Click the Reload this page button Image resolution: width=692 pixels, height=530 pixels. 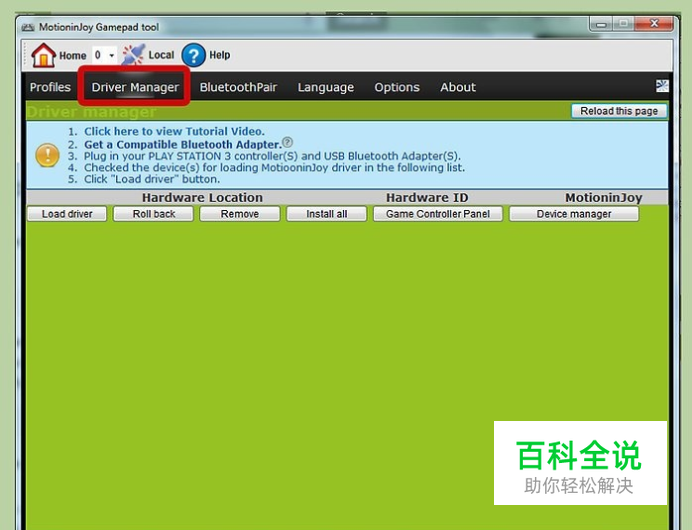coord(619,111)
